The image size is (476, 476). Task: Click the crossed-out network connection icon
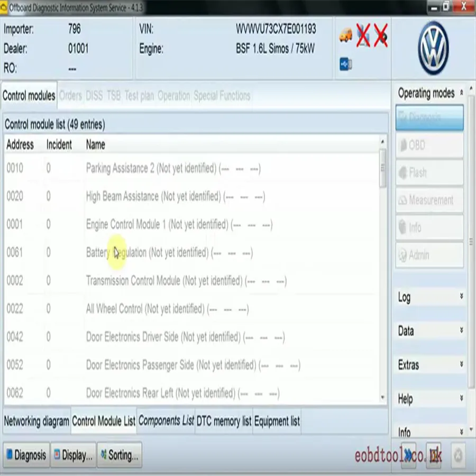(x=363, y=35)
